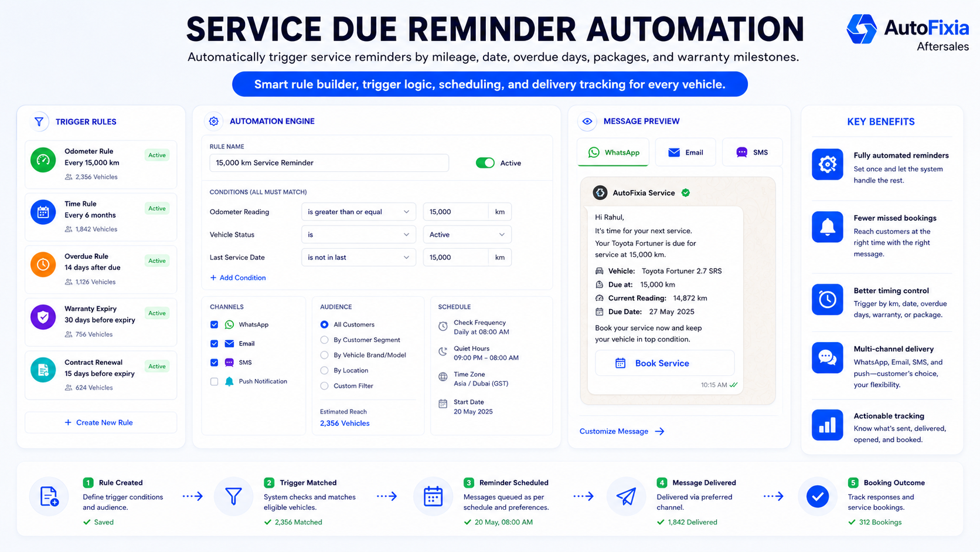This screenshot has width=980, height=552.
Task: Open the Vehicle Status 'Active' value dropdown
Action: tap(467, 235)
